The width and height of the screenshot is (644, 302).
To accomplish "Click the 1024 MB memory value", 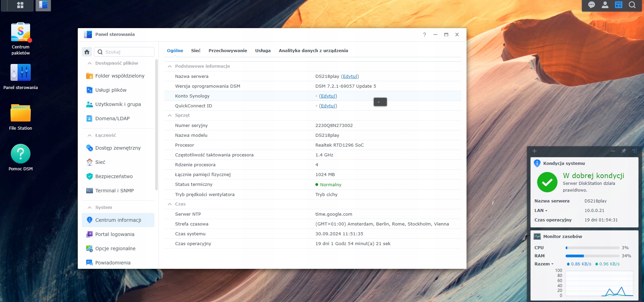I will (x=325, y=175).
